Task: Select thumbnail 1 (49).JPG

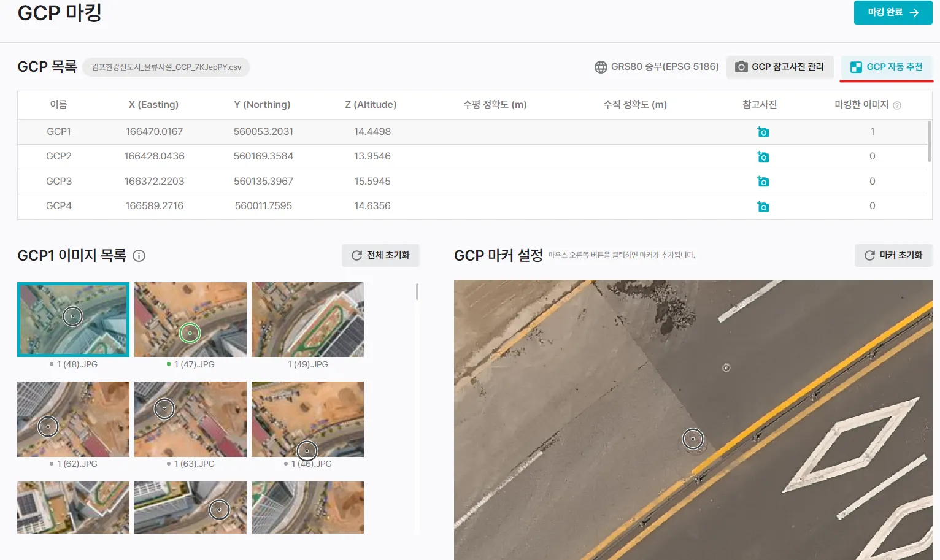Action: tap(307, 320)
